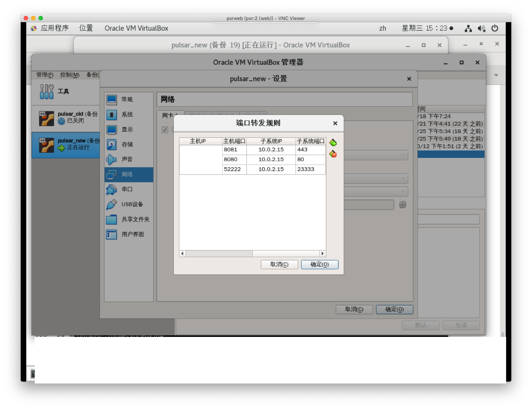Open the 串口 settings category icon
Image resolution: width=532 pixels, height=409 pixels.
112,189
